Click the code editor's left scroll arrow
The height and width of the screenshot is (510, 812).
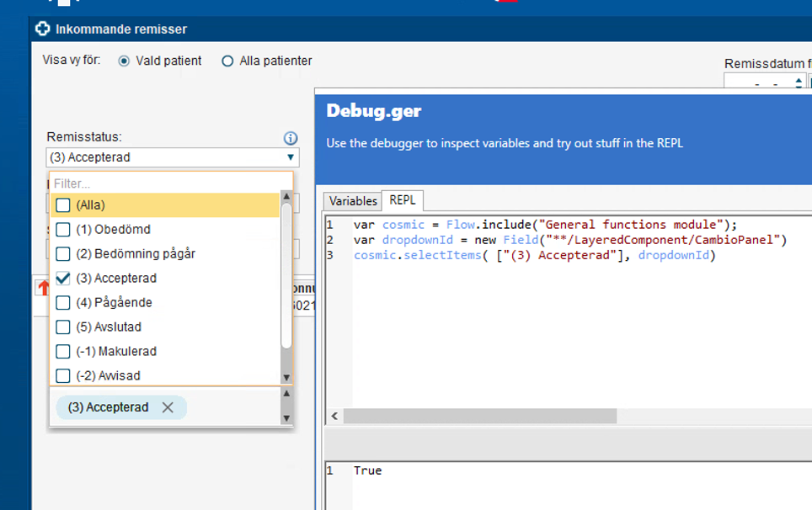pyautogui.click(x=334, y=417)
